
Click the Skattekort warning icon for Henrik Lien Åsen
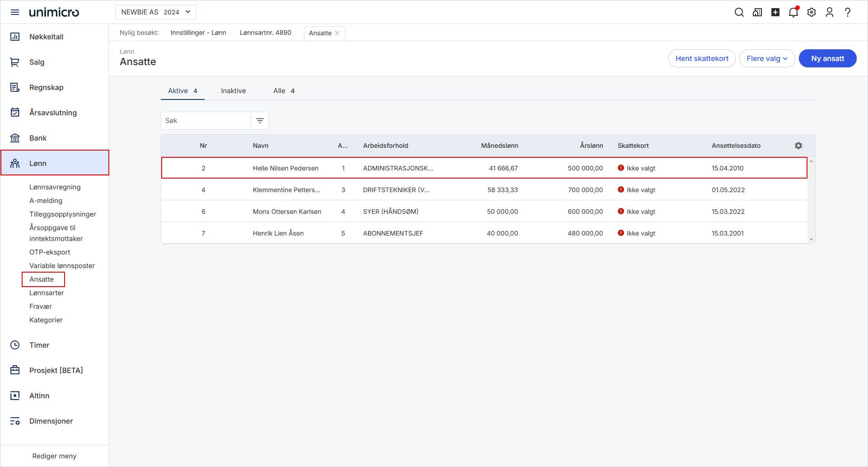point(621,233)
